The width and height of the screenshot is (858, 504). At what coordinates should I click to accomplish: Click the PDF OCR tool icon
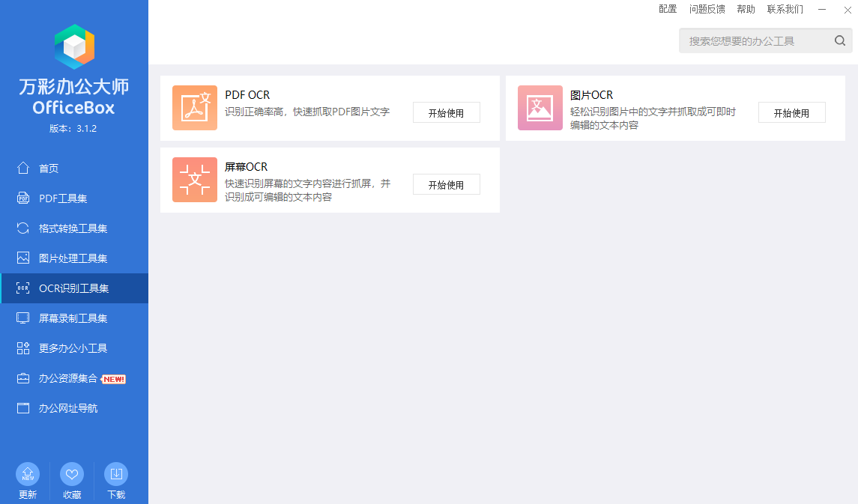click(x=195, y=108)
